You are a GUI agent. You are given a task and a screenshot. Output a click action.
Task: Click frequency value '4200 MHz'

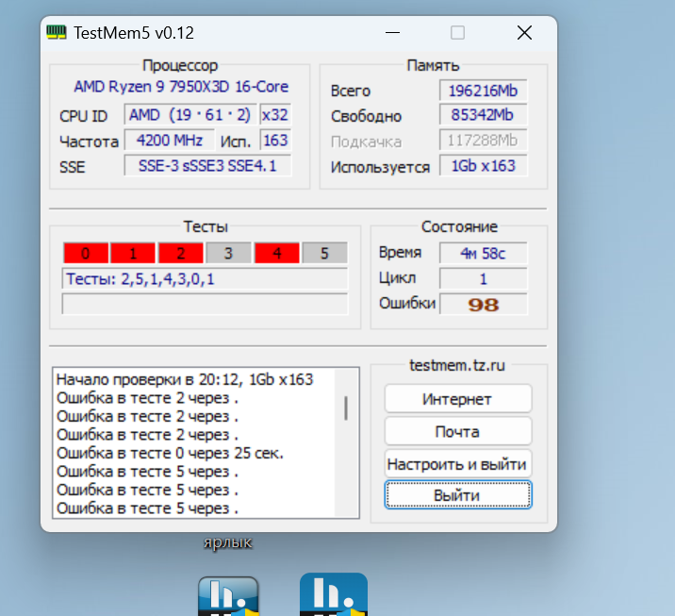169,141
